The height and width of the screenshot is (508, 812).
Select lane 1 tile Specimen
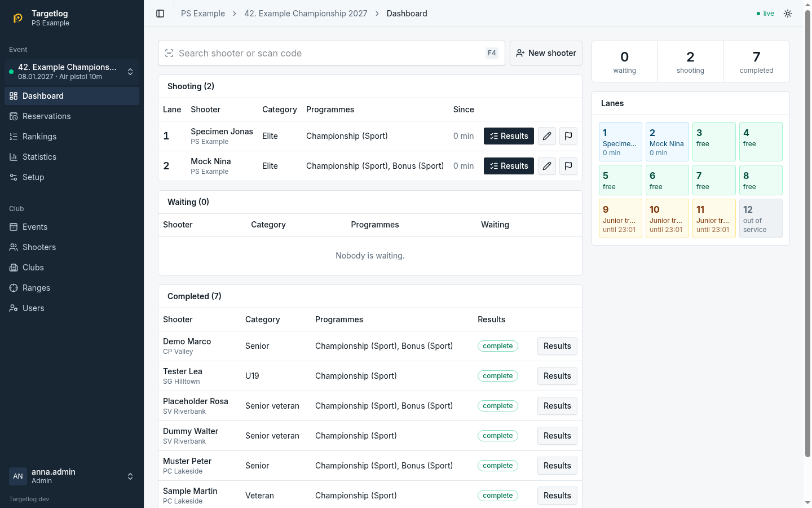click(620, 142)
